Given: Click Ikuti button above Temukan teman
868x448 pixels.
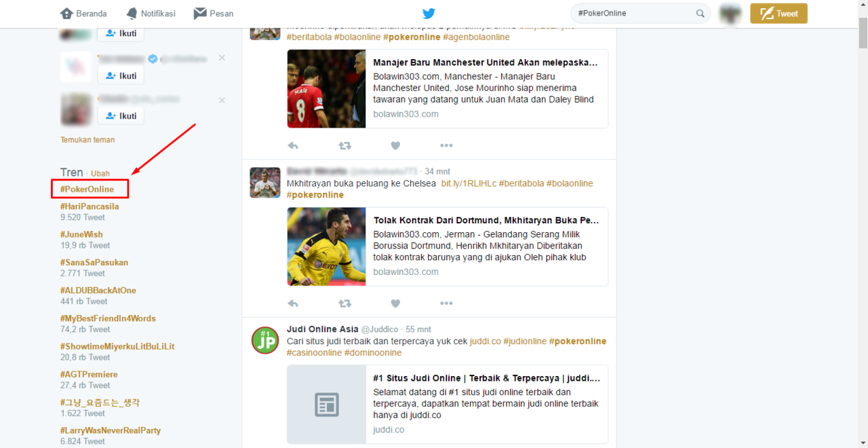Looking at the screenshot, I should [121, 115].
